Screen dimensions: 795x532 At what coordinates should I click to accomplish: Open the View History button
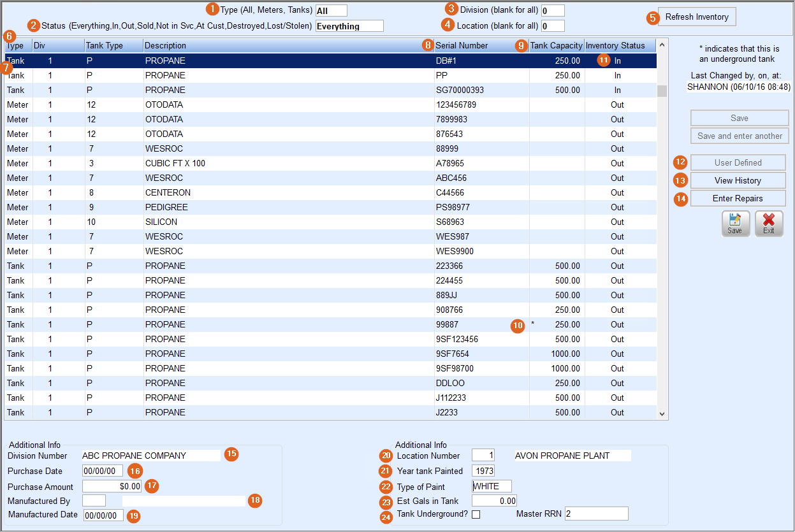click(x=738, y=180)
